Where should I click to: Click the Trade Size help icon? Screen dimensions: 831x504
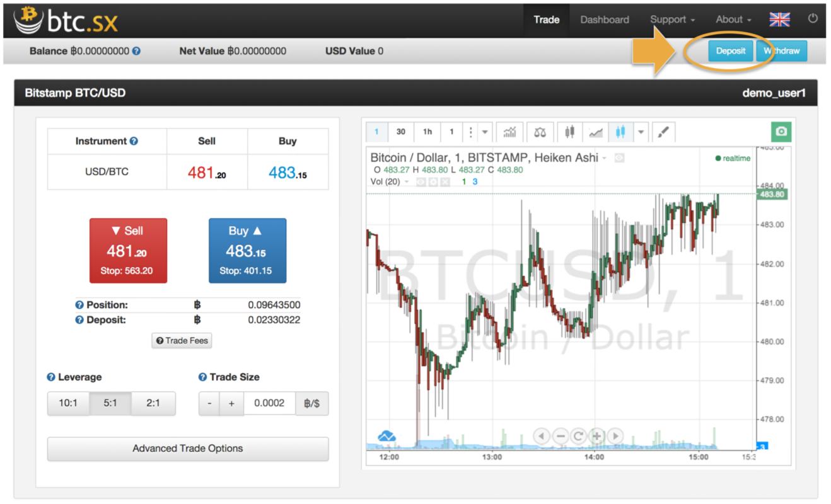(x=202, y=377)
